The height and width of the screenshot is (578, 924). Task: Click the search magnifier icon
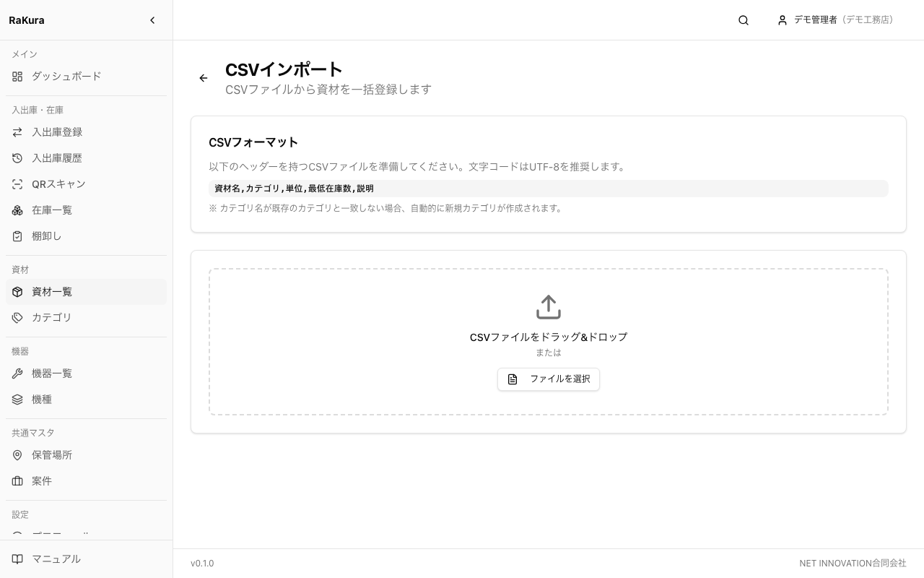click(x=744, y=20)
